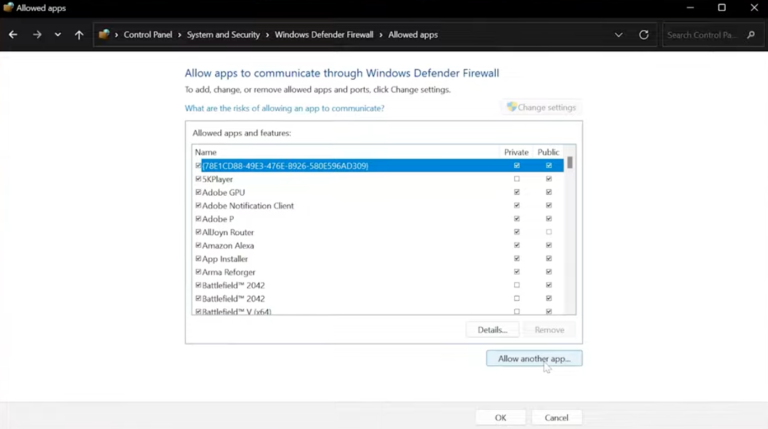Click the Control Panel address bar icon
Viewport: 768px width, 429px height.
104,35
